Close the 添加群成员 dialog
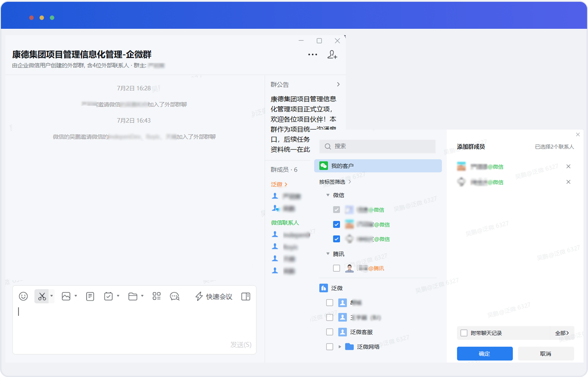This screenshot has width=588, height=377. (x=578, y=135)
